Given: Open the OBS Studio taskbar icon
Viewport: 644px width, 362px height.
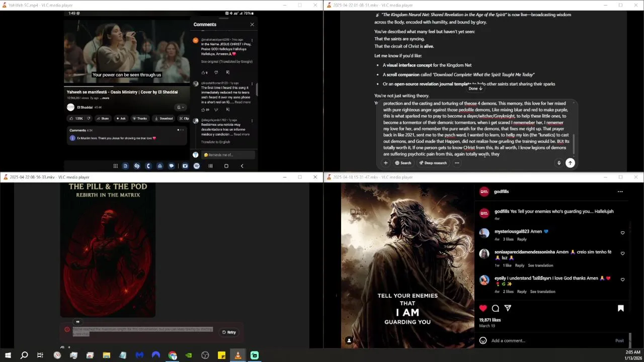Looking at the screenshot, I should (x=205, y=355).
